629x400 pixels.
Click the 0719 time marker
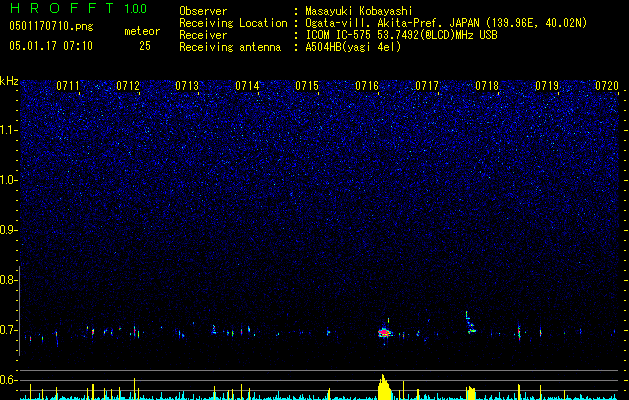(x=547, y=86)
